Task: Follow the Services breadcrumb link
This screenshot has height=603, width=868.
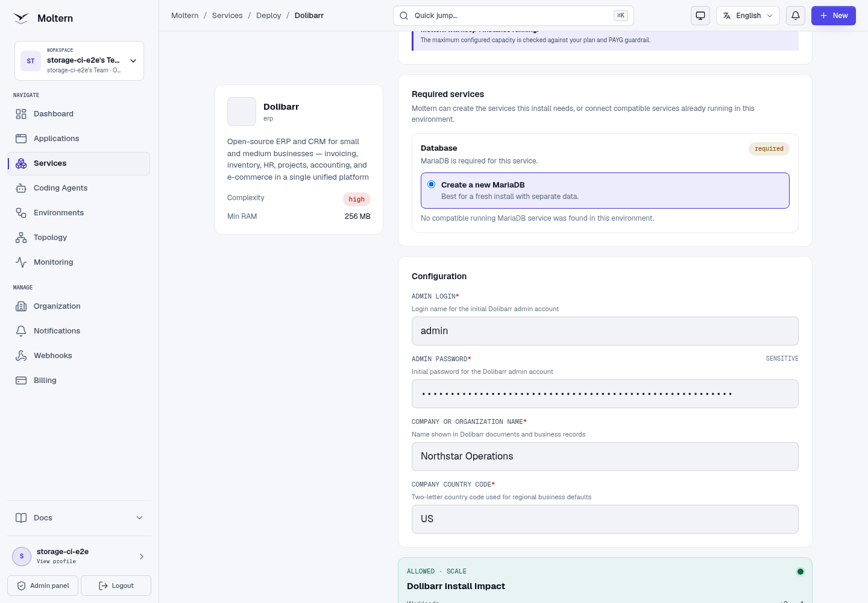Action: click(227, 16)
